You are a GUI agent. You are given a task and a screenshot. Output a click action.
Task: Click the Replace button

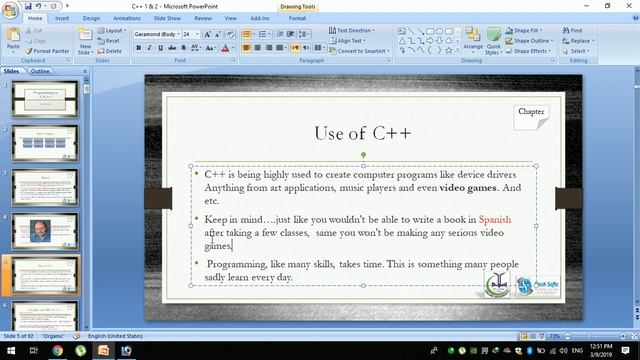pos(578,41)
